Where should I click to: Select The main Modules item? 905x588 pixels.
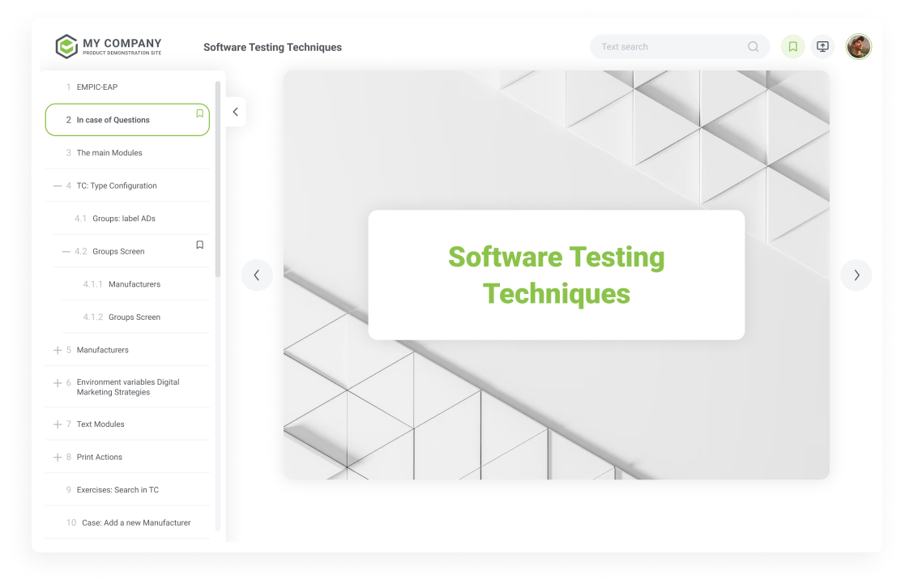point(109,153)
